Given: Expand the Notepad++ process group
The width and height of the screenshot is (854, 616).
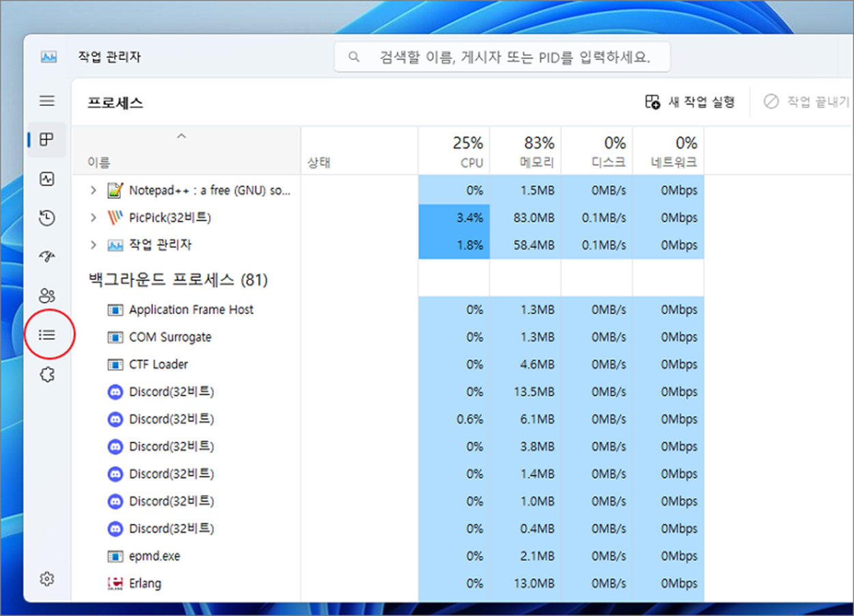Looking at the screenshot, I should 94,191.
